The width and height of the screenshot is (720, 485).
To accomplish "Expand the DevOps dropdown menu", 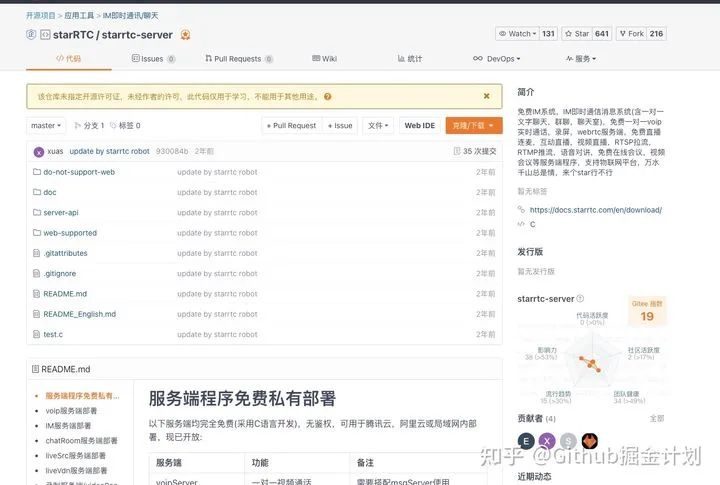I will point(496,59).
